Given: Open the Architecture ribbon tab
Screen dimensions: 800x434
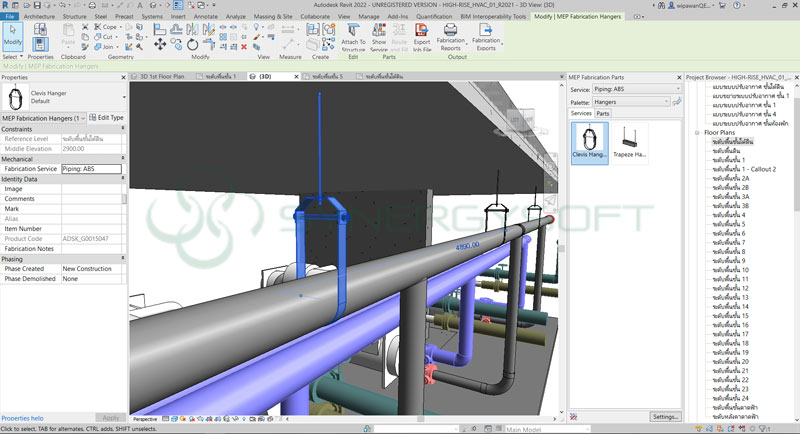Looking at the screenshot, I should pos(39,17).
